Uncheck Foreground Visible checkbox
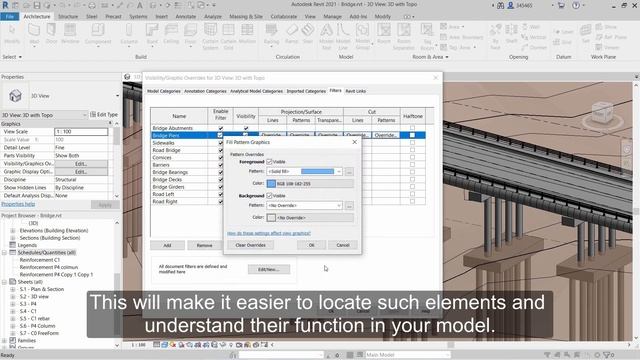The image size is (640, 360). (269, 162)
